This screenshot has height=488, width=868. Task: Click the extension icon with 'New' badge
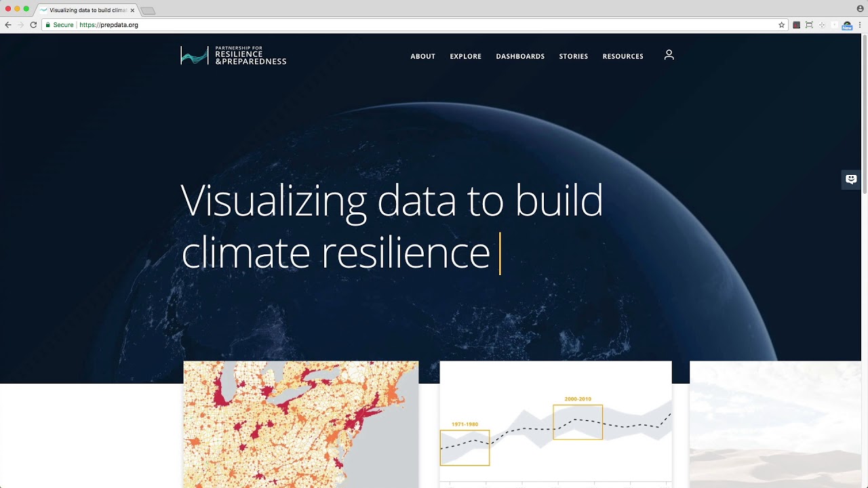tap(847, 25)
